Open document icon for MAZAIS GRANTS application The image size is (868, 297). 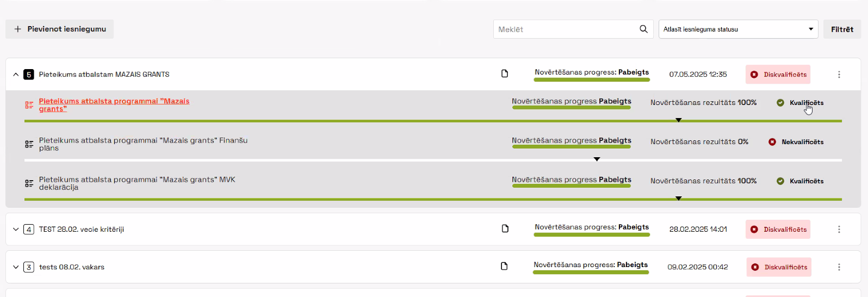(505, 73)
